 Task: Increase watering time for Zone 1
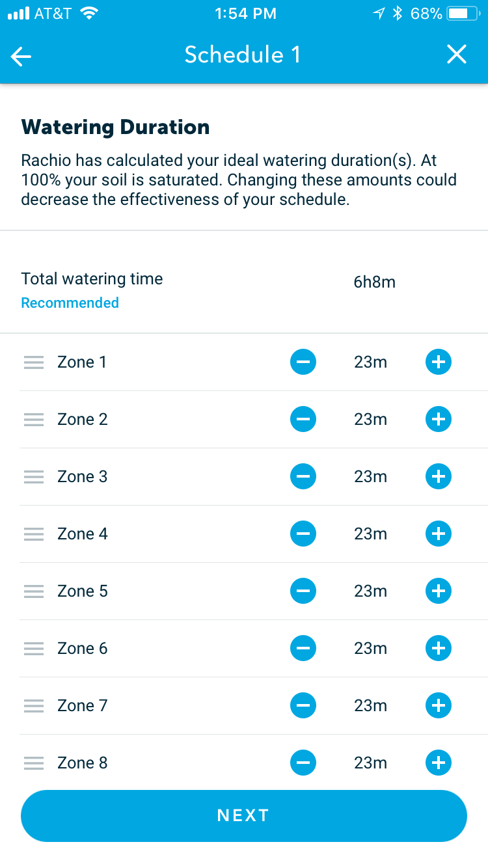438,362
